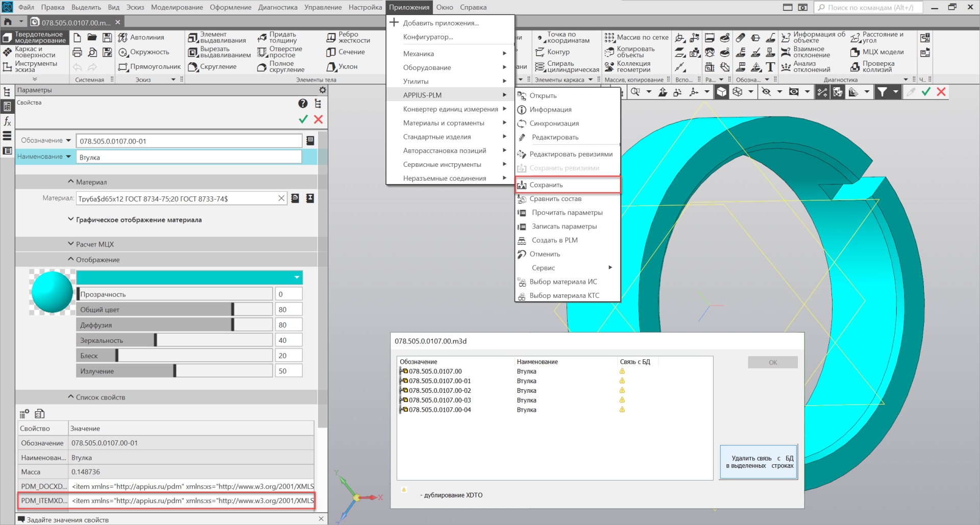Select the PDM_ITEMXD property row
The width and height of the screenshot is (980, 525).
click(x=166, y=501)
